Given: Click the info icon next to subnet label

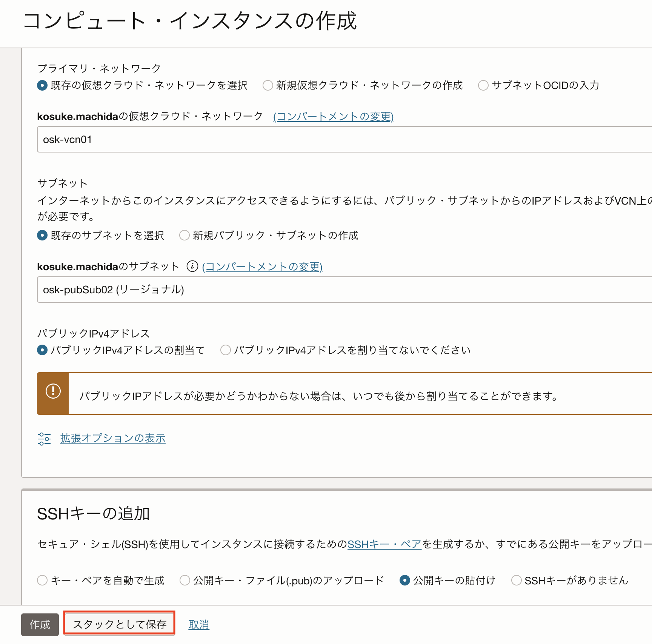Looking at the screenshot, I should 193,266.
